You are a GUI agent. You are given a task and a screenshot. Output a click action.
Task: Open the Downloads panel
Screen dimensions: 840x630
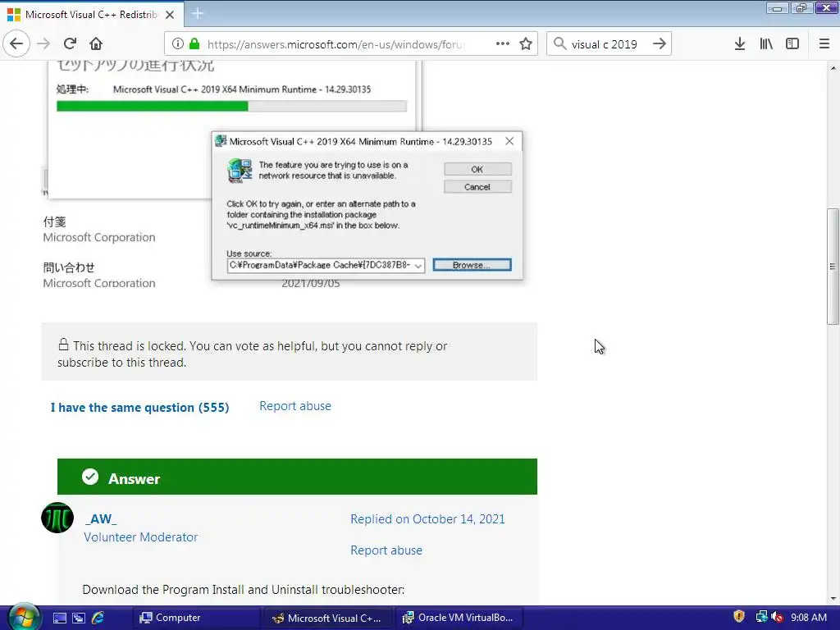click(x=740, y=44)
